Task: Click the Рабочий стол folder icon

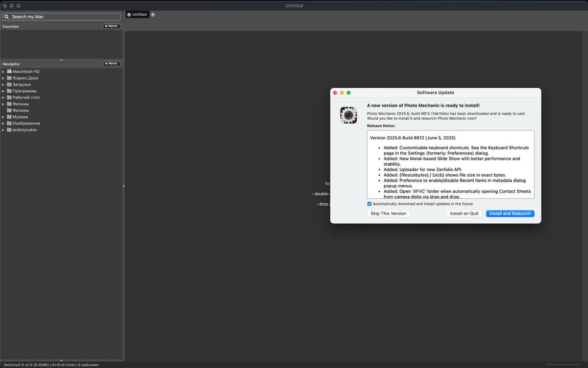Action: [x=9, y=97]
